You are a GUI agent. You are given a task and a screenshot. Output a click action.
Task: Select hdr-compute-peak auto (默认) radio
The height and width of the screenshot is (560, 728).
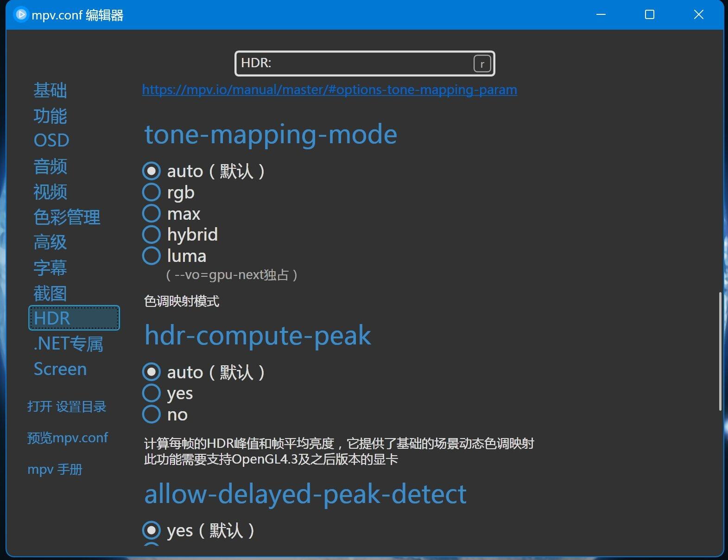tap(151, 372)
